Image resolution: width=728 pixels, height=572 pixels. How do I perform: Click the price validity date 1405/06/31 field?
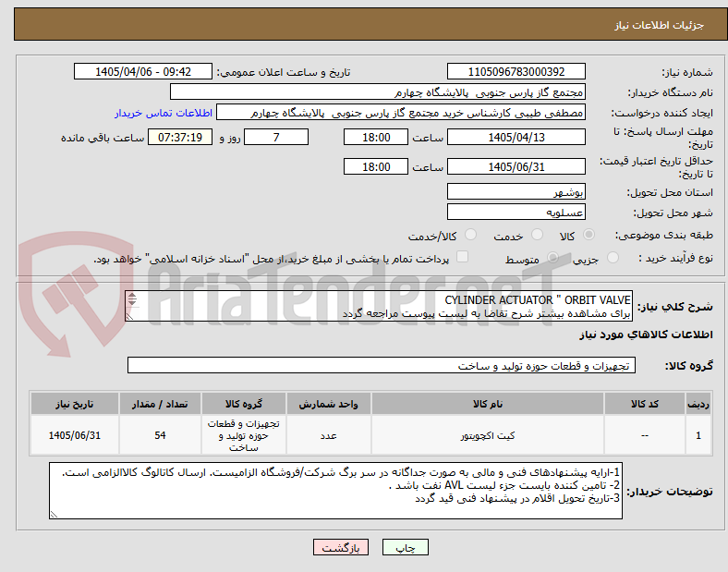point(516,166)
